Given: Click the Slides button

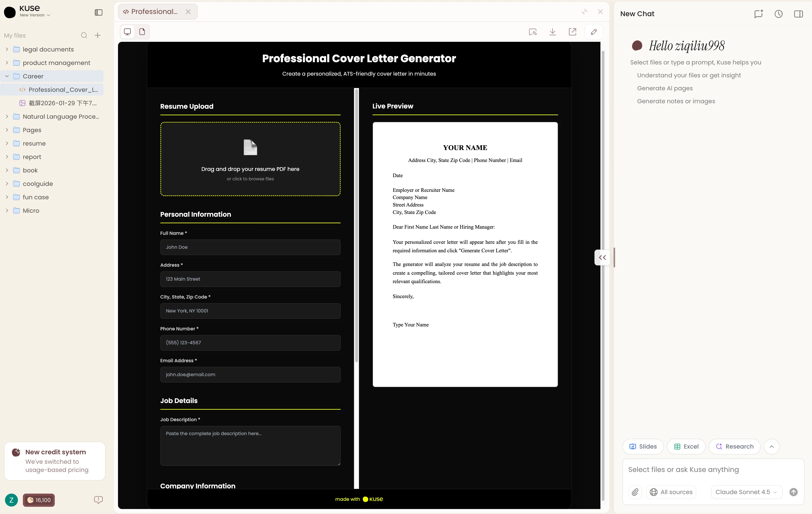Looking at the screenshot, I should [643, 447].
